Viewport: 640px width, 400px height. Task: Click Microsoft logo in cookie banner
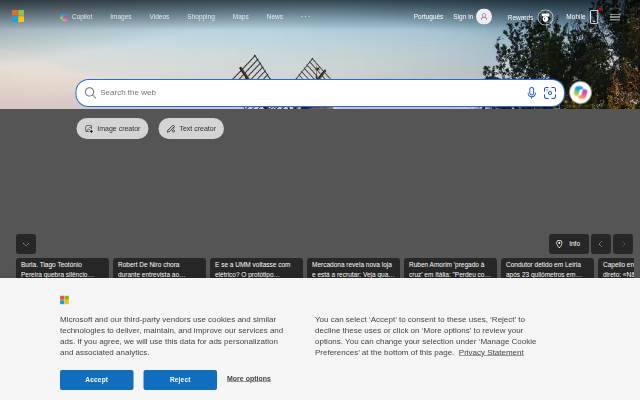pyautogui.click(x=64, y=300)
